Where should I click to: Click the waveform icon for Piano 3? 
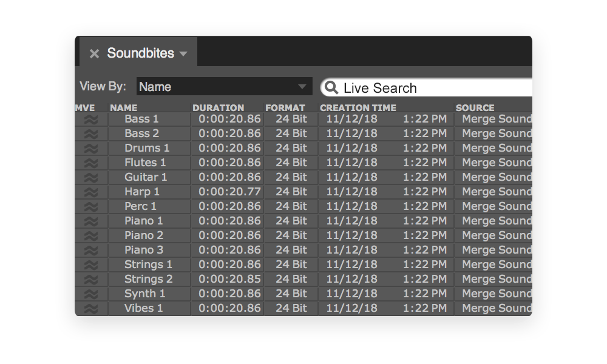[91, 251]
